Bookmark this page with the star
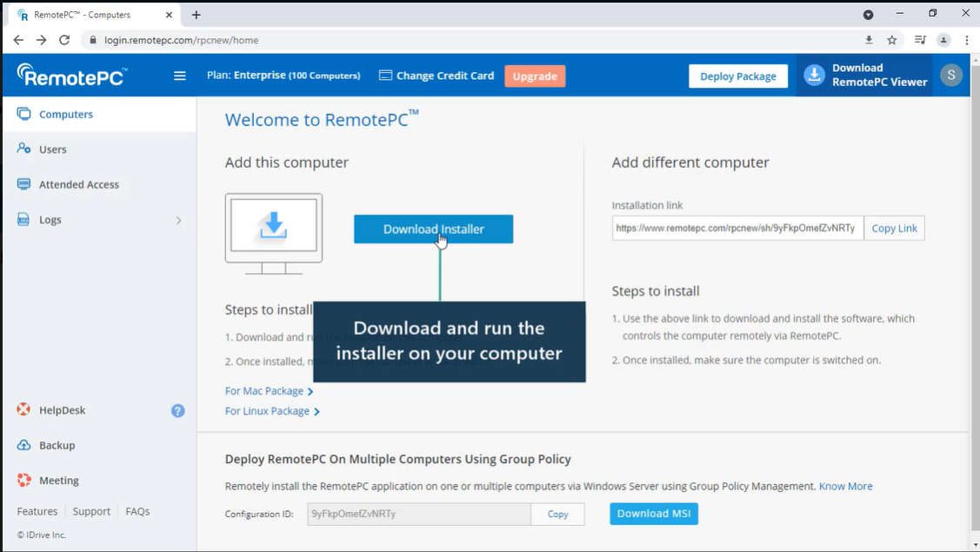980x552 pixels. coord(892,40)
